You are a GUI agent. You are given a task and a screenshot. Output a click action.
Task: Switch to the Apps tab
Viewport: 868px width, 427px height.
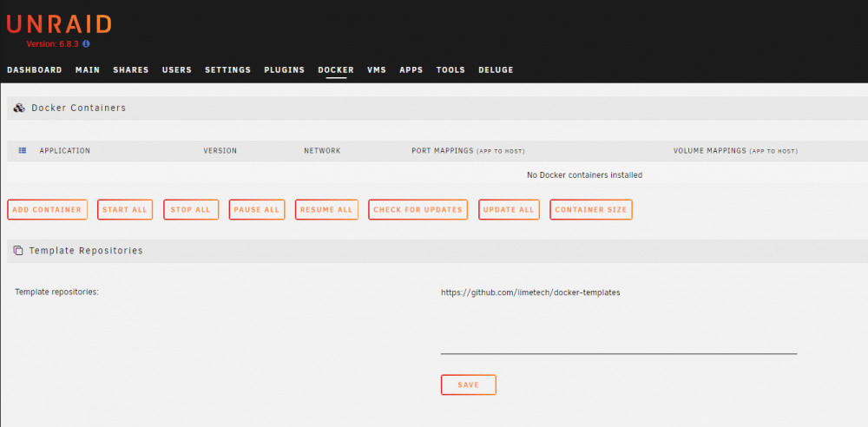pos(411,70)
